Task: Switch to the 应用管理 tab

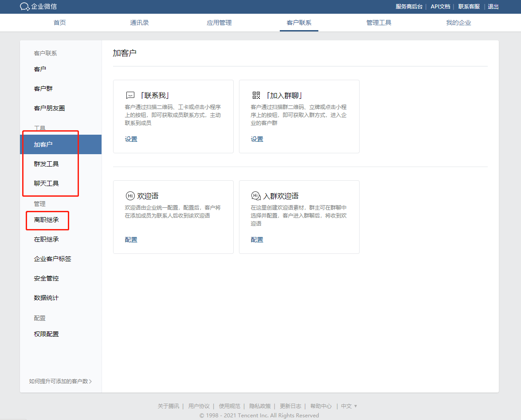Action: 219,22
